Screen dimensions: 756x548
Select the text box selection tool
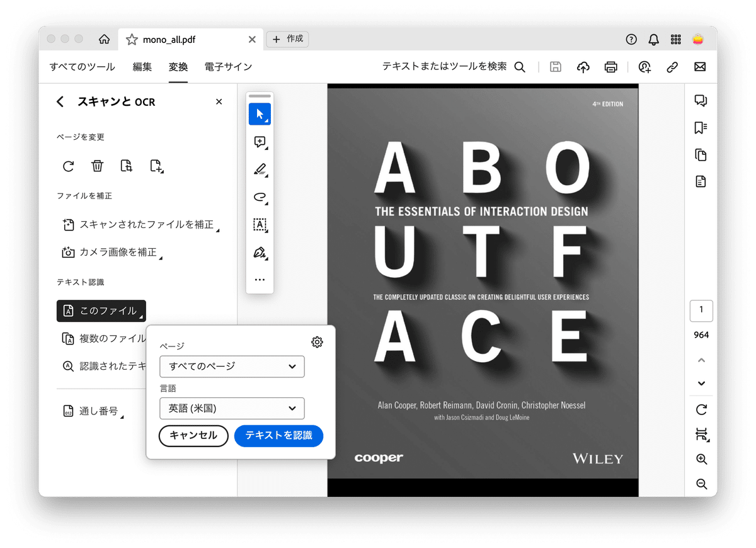[x=260, y=225]
